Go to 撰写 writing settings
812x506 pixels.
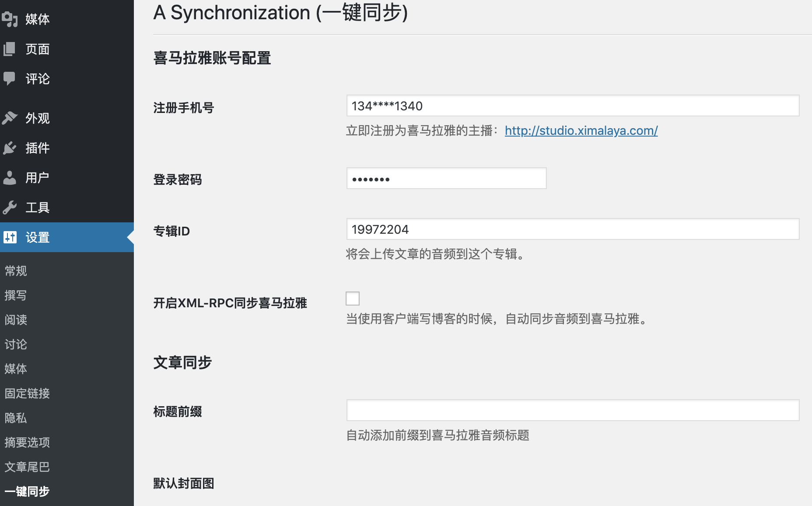point(16,295)
